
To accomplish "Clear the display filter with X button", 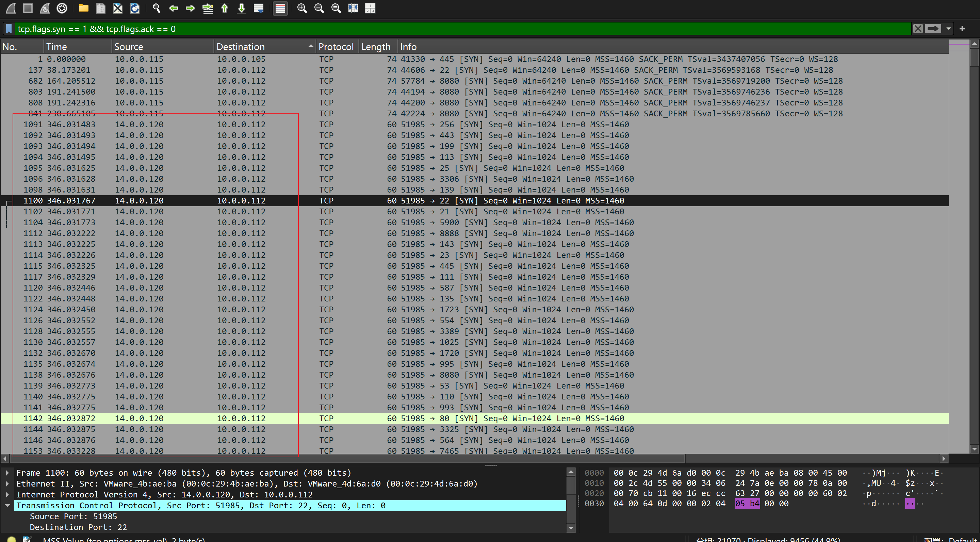I will click(x=918, y=29).
